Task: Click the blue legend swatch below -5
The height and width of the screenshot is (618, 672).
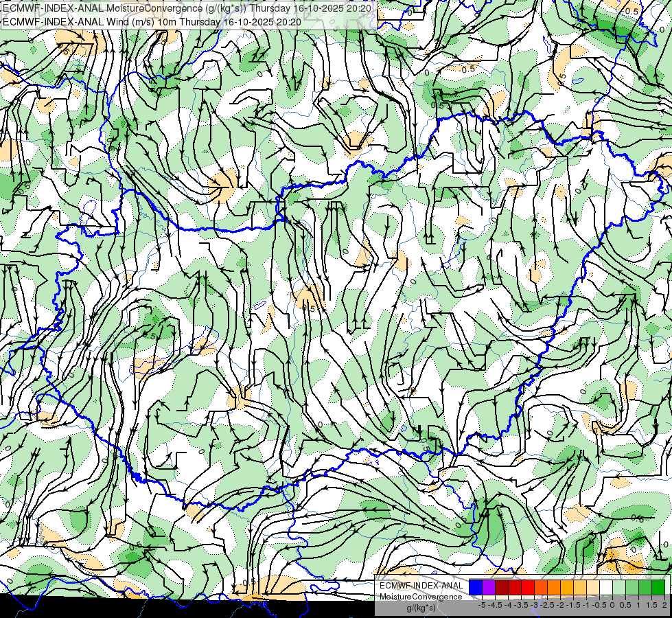Action: click(476, 588)
